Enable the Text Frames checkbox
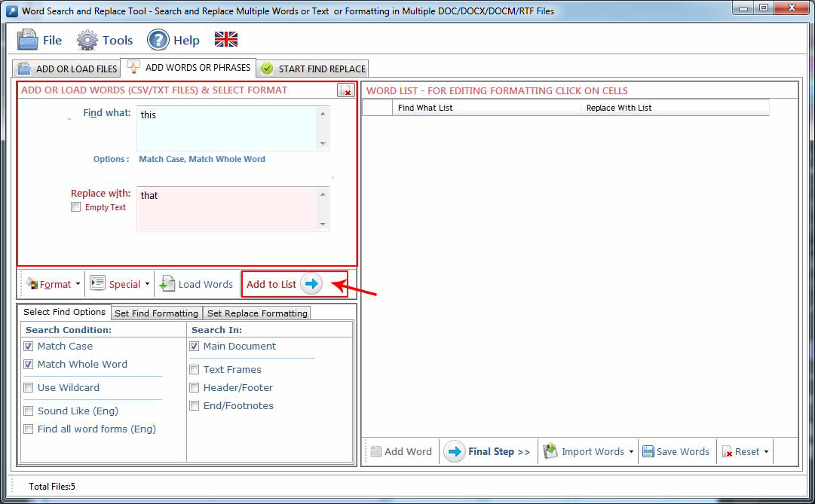 (x=195, y=369)
